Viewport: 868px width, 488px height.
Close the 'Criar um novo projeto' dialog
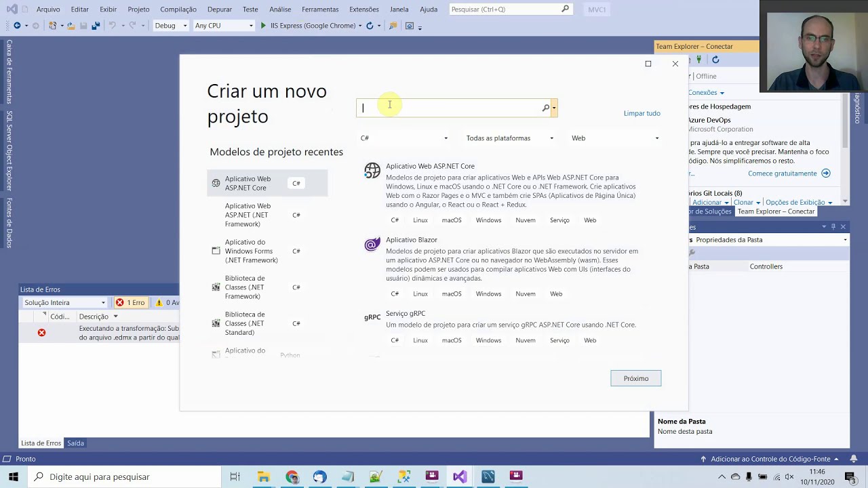675,64
